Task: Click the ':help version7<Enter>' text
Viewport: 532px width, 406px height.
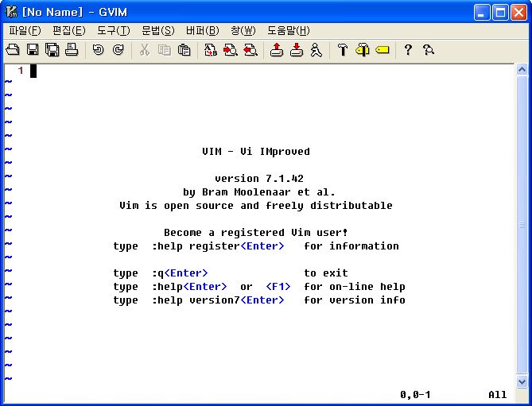Action: [218, 300]
